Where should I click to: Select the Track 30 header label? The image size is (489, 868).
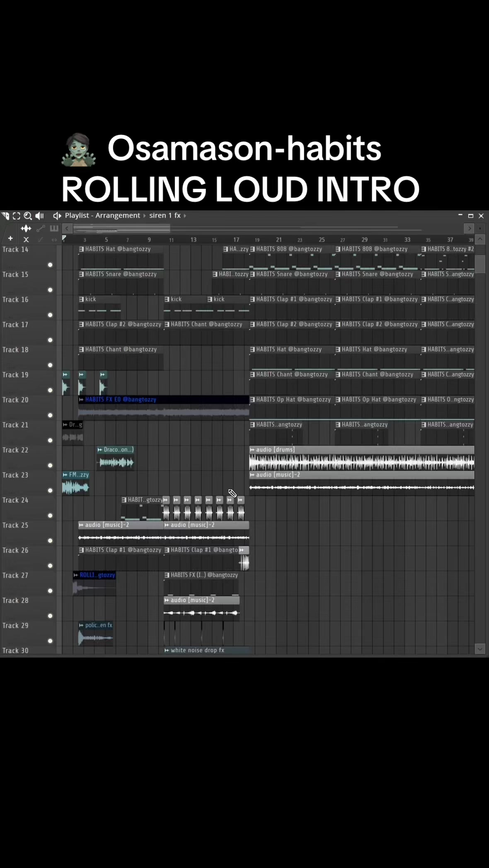[x=15, y=651]
